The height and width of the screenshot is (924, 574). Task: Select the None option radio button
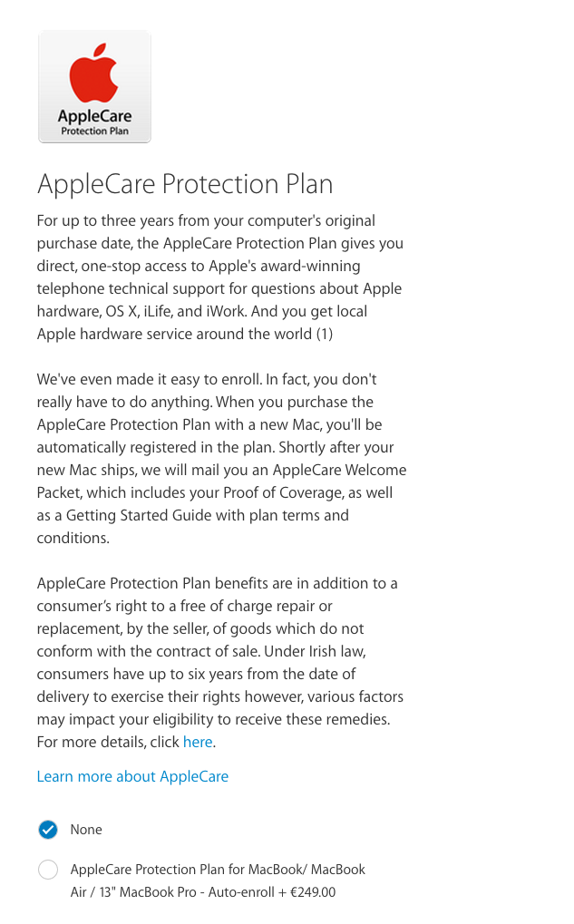coord(48,830)
